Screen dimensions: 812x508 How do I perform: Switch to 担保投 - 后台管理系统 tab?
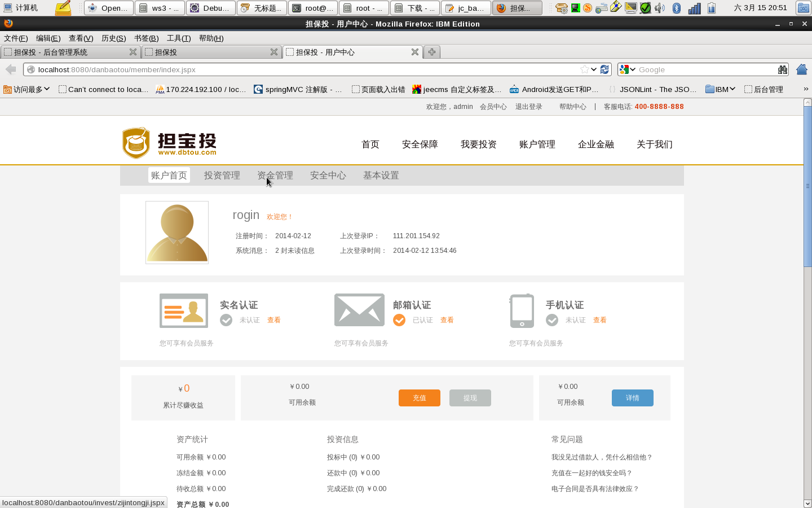coord(70,52)
